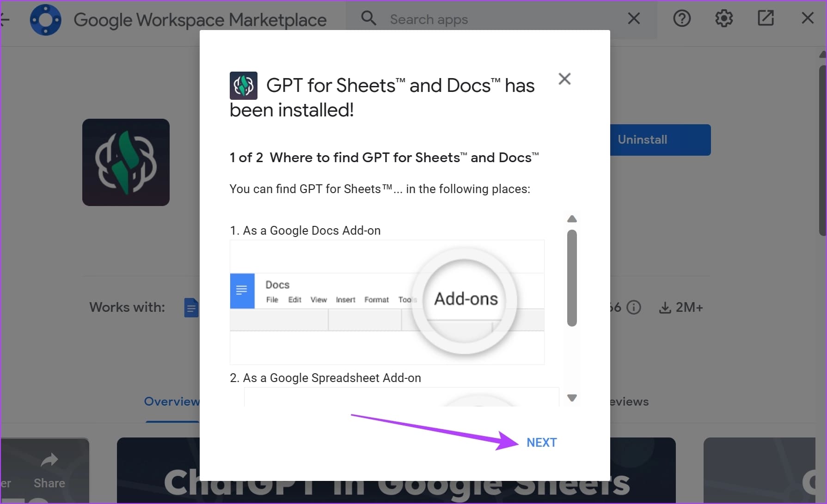Click the rating info icon
The width and height of the screenshot is (827, 504).
tap(634, 307)
